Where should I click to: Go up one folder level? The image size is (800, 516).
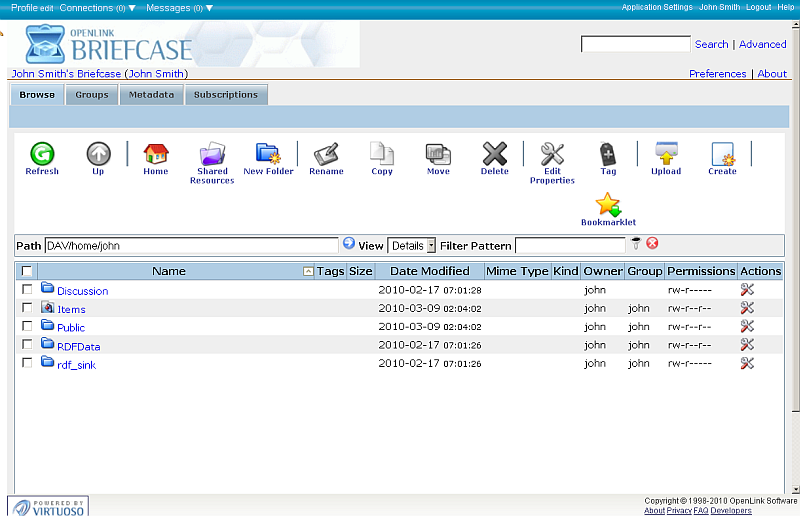tap(98, 154)
